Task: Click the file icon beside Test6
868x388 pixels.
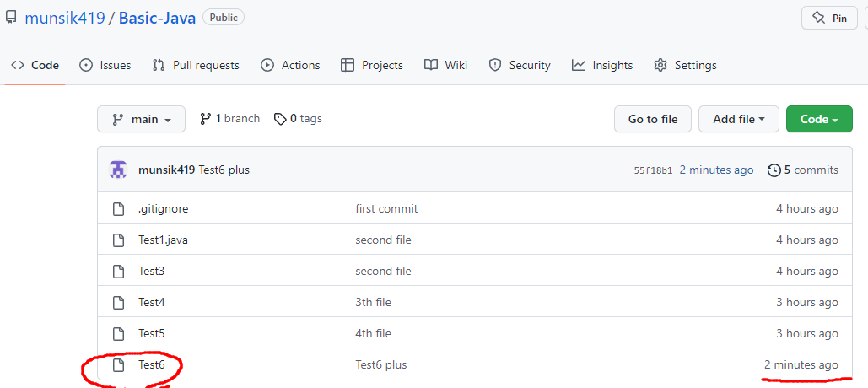Action: (118, 364)
